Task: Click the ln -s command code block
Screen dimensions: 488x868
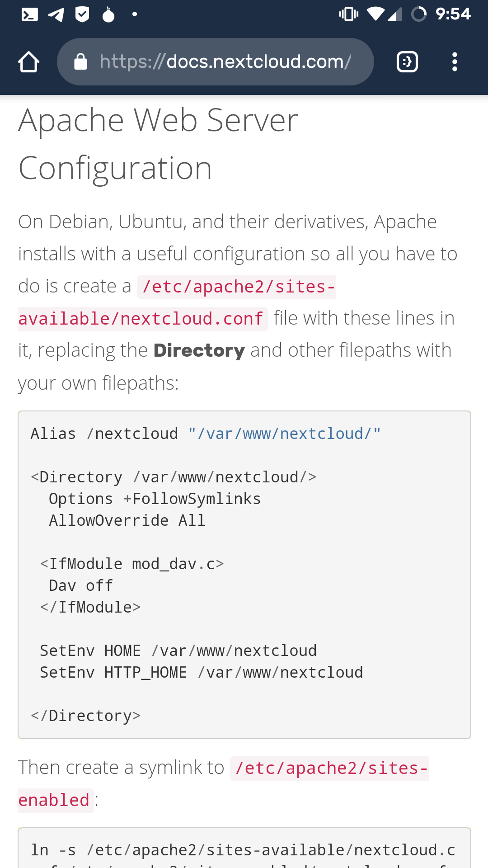Action: [244, 851]
